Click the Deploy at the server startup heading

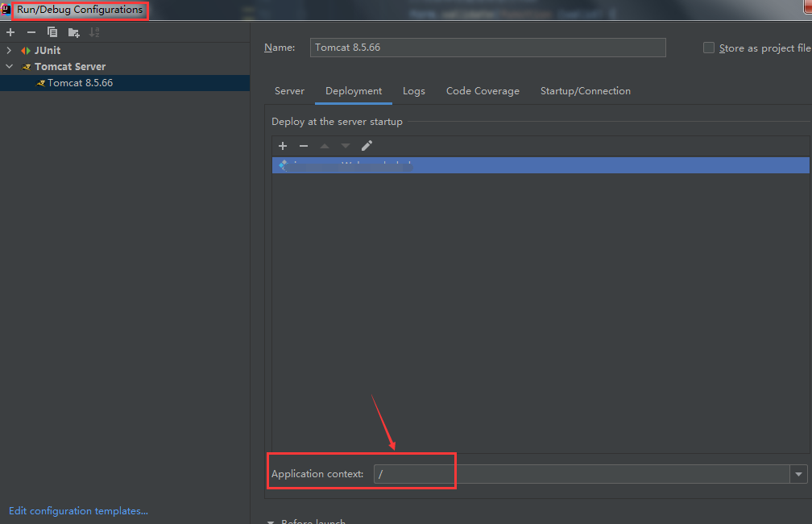click(337, 121)
